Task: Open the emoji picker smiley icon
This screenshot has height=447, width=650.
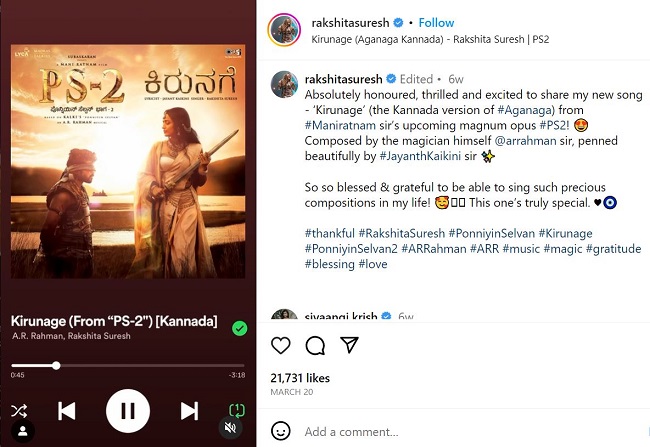Action: pyautogui.click(x=282, y=431)
